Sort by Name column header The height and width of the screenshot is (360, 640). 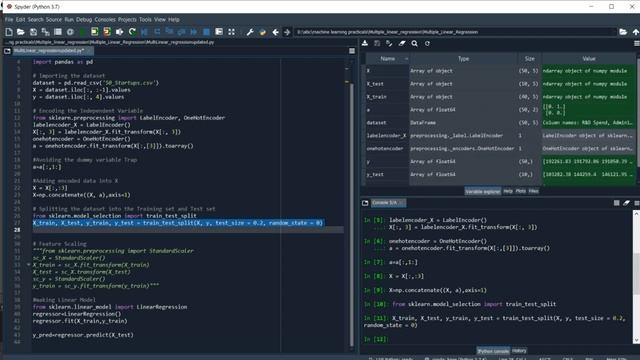click(387, 59)
